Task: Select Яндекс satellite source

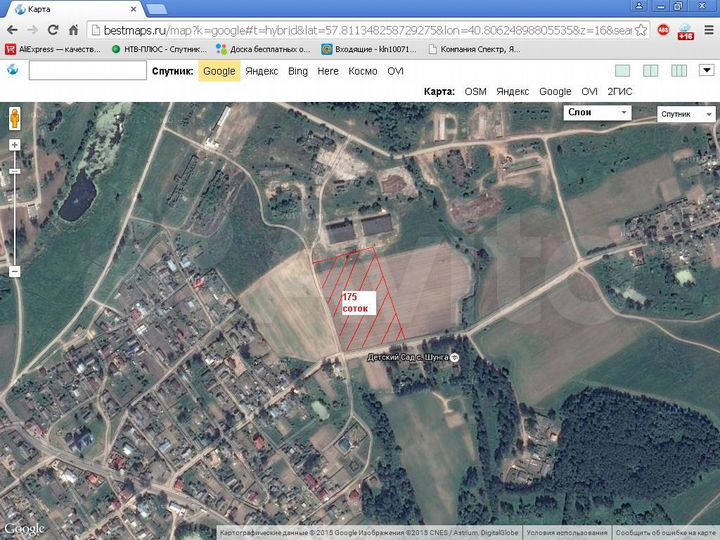Action: point(261,71)
